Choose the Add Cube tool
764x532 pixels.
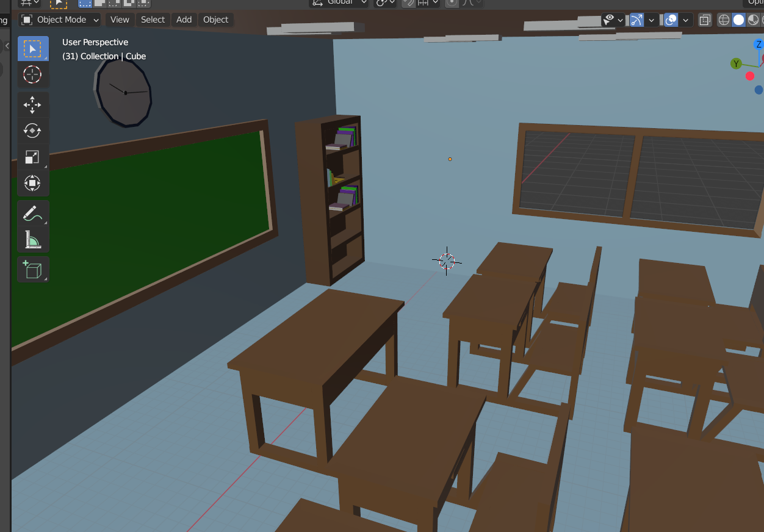[32, 269]
